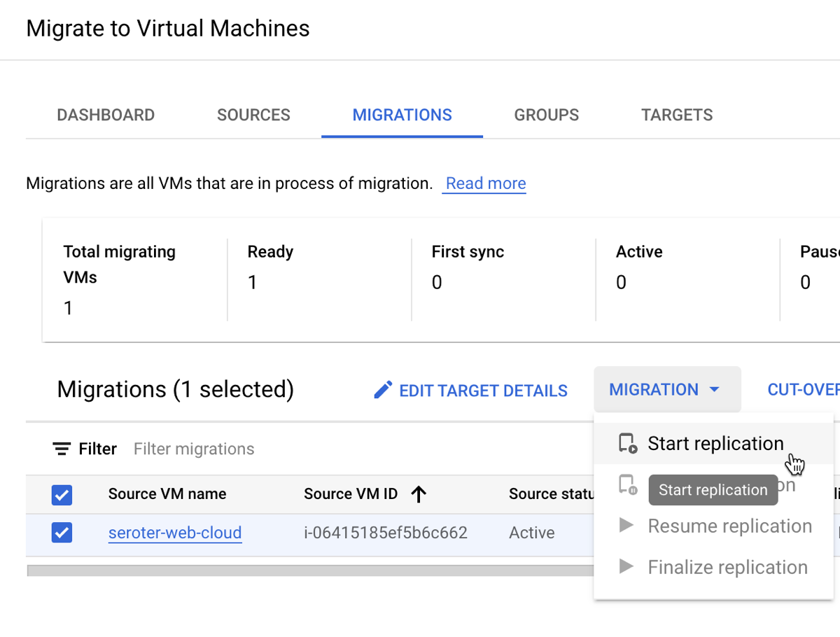
Task: Expand the Migration dropdown arrow
Action: click(x=715, y=390)
